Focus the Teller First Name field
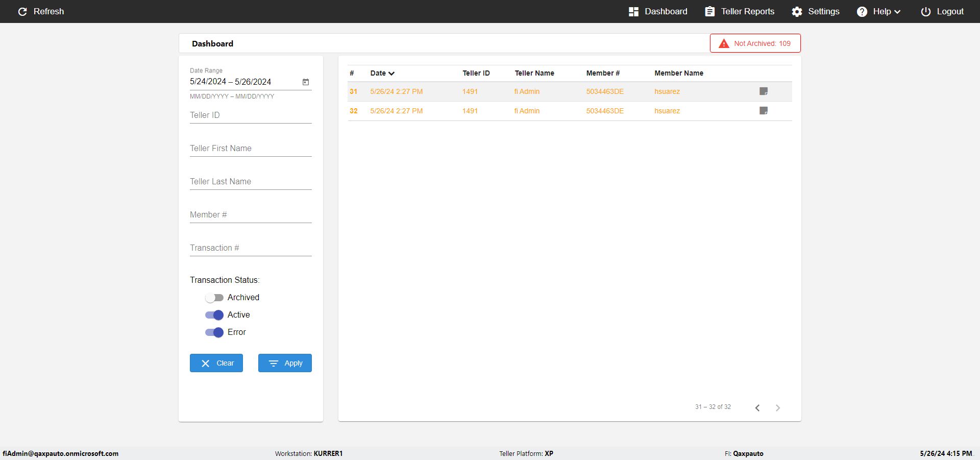Viewport: 980px width, 460px height. [x=251, y=149]
